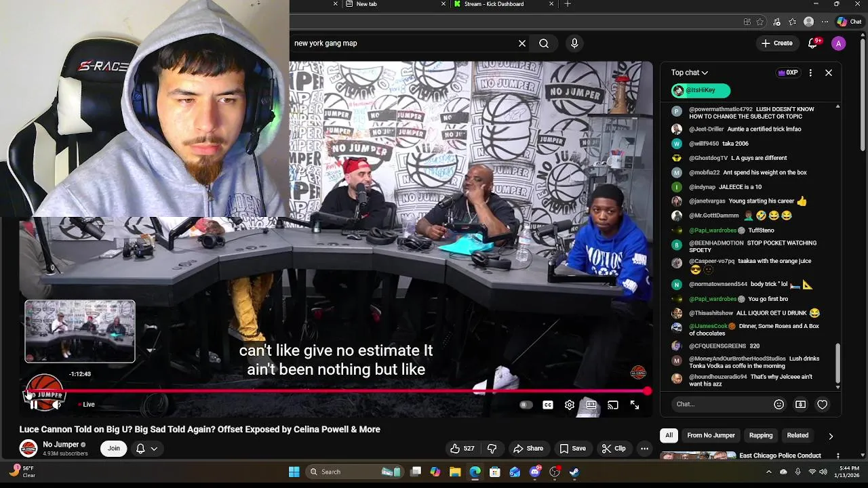
Task: Toggle the autoplay switch in player
Action: click(525, 405)
